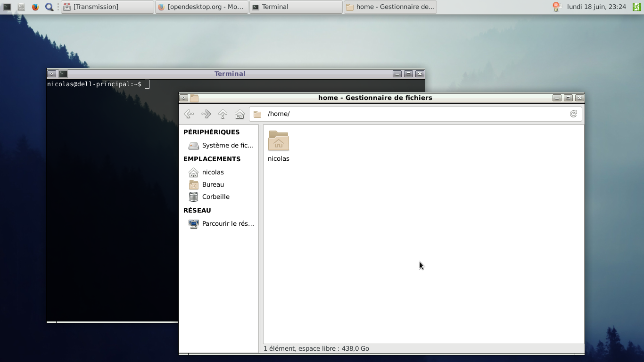Screen dimensions: 644x362
Task: Go forward in file manager history
Action: click(206, 114)
